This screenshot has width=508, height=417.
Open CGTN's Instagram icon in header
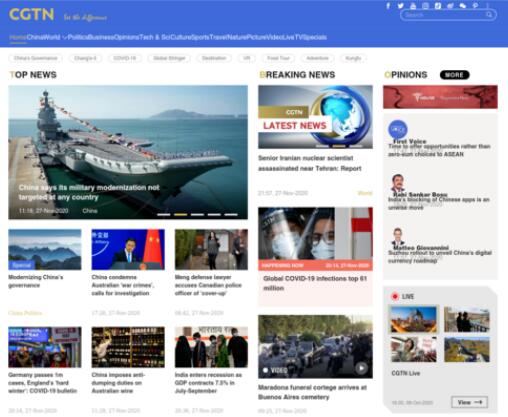click(x=425, y=6)
